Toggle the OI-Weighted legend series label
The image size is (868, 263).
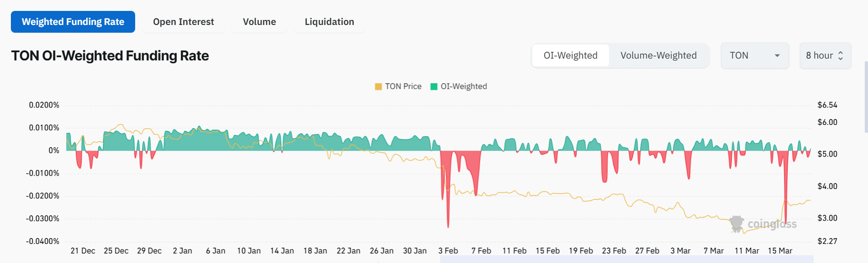pos(464,87)
